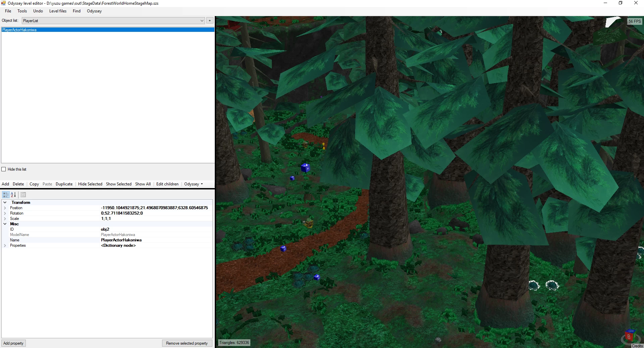Viewport: 644px width, 348px height.
Task: Enable the 'Hide this list' checkbox
Action: [x=4, y=169]
